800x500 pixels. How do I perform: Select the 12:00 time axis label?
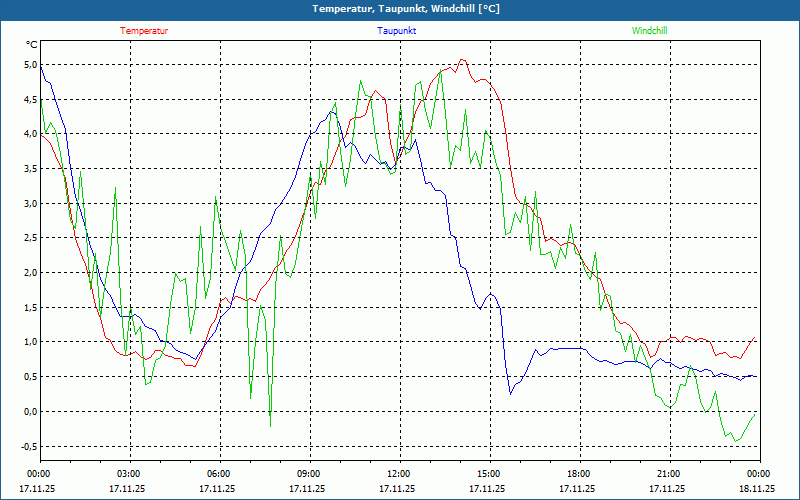(399, 474)
